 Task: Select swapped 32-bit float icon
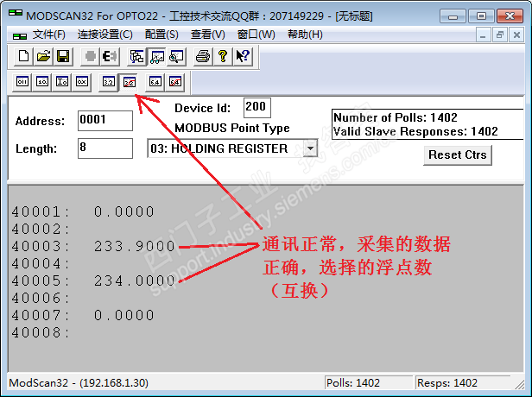pos(129,82)
